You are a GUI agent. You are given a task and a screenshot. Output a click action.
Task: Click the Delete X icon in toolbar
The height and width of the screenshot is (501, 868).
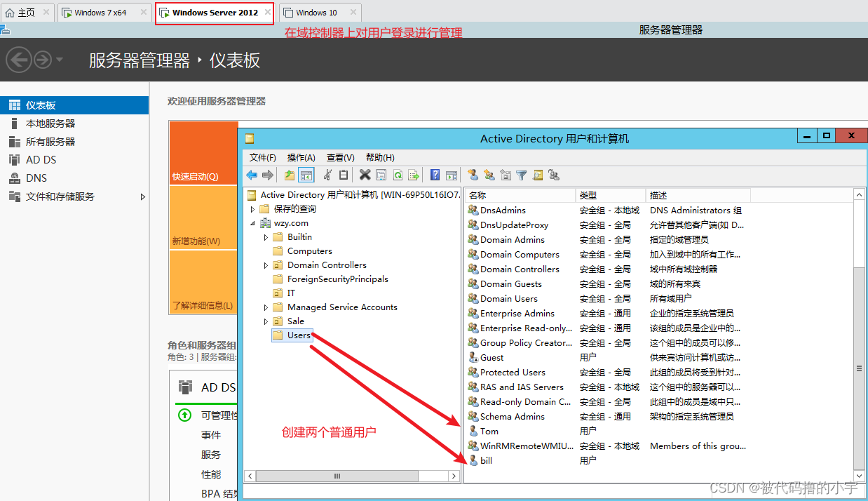point(365,175)
